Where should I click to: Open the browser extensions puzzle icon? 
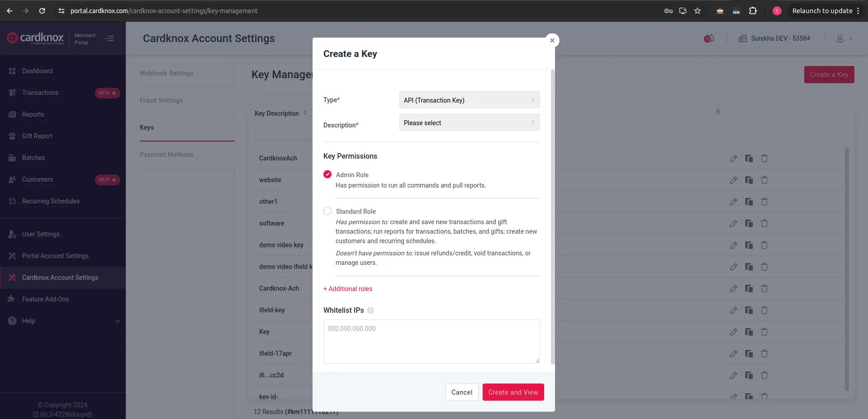click(753, 11)
